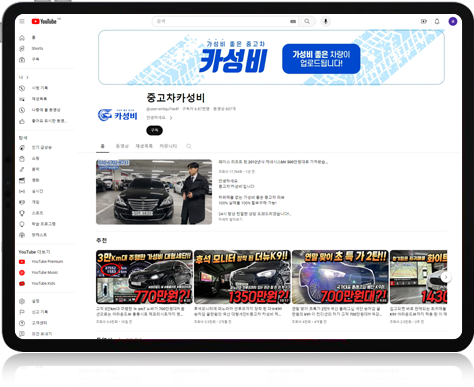The height and width of the screenshot is (387, 474).
Task: Select the channel Home tab
Action: (x=103, y=146)
